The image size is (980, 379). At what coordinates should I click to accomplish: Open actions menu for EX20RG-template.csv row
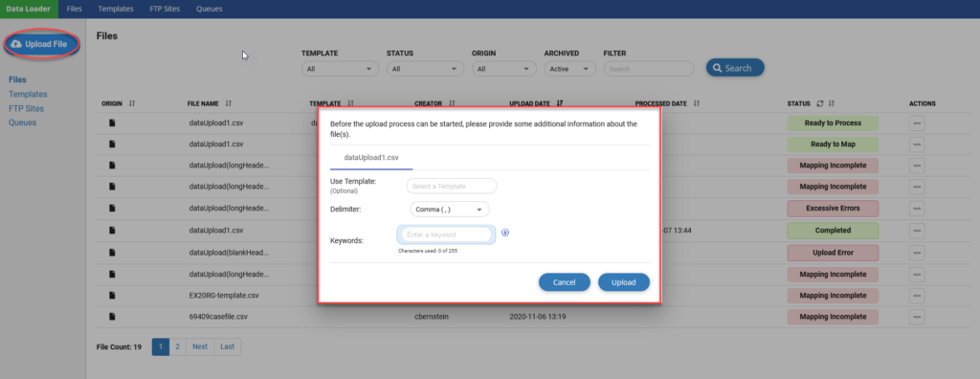coord(917,295)
